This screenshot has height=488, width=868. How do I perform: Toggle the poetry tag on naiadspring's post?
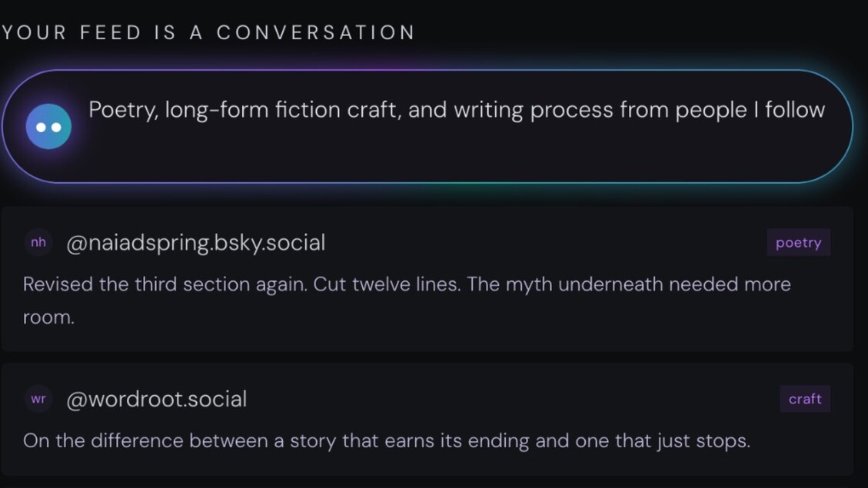(x=798, y=242)
